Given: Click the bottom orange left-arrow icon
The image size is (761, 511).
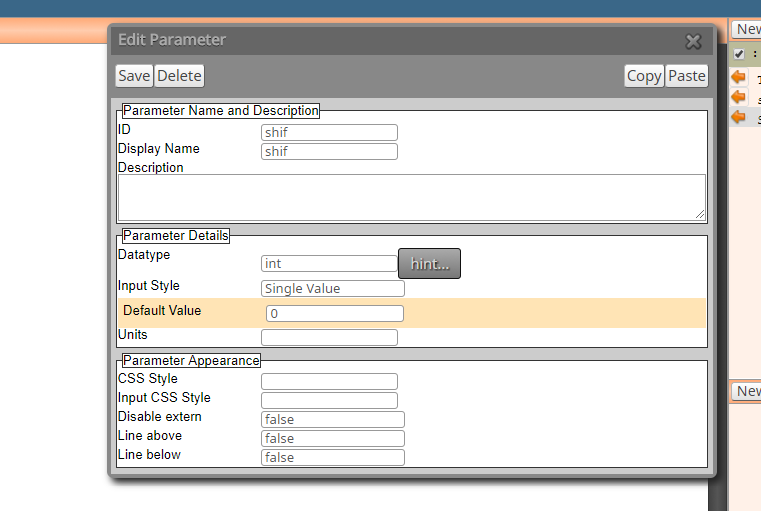Looking at the screenshot, I should [x=739, y=117].
